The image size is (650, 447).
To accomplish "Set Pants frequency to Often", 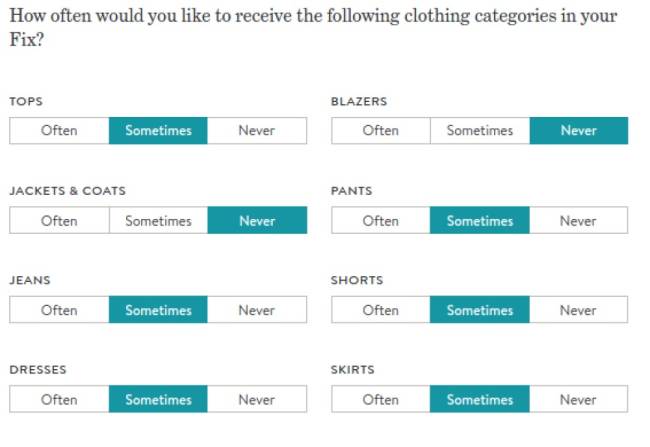I will (381, 221).
